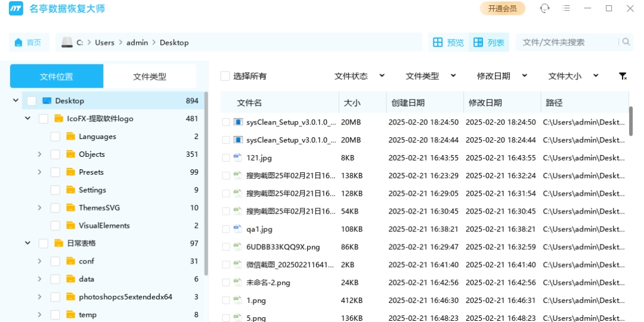644x322 pixels.
Task: Click the C: drive icon in breadcrumb
Action: pos(67,42)
